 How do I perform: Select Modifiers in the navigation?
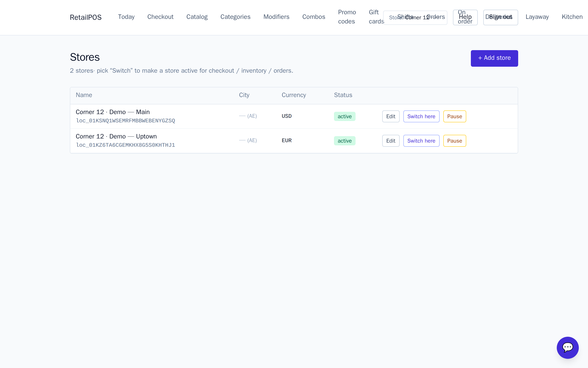click(276, 17)
